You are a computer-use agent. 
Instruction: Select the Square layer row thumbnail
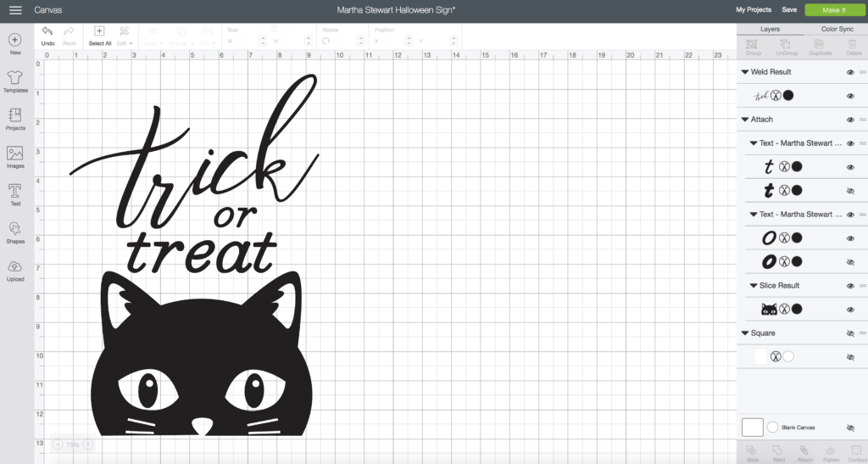point(760,356)
